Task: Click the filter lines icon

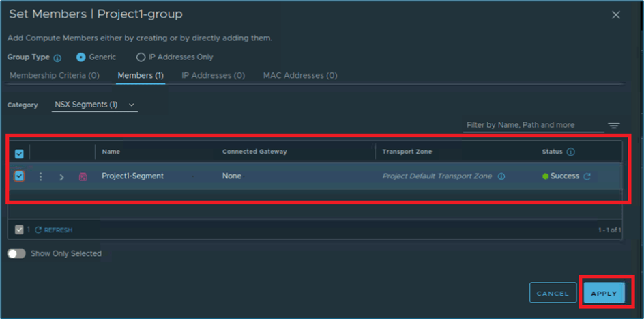Action: pos(614,126)
